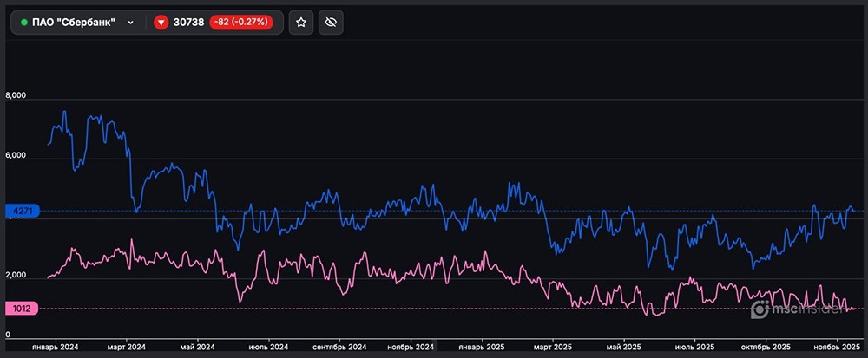Click the 6,000 y-axis label
Image resolution: width=868 pixels, height=358 pixels.
pos(17,156)
